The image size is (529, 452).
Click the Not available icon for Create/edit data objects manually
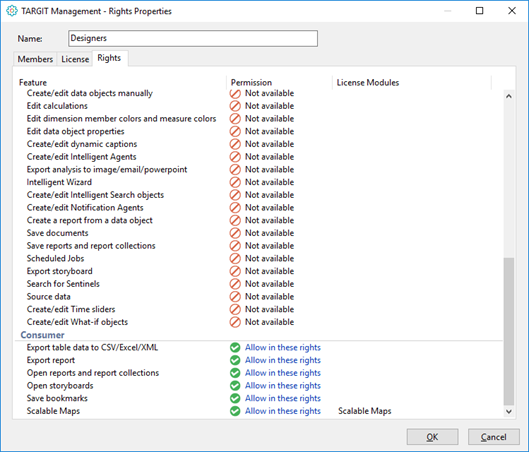[x=235, y=93]
